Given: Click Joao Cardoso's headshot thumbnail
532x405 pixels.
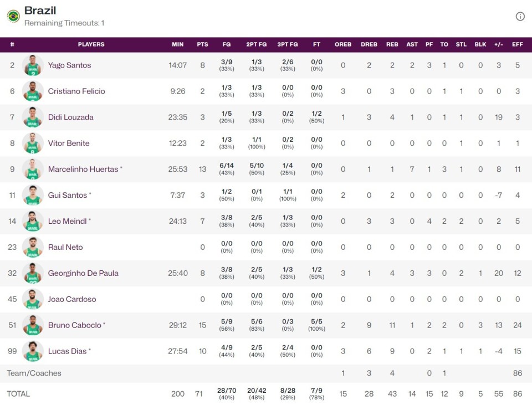Looking at the screenshot, I should point(33,299).
